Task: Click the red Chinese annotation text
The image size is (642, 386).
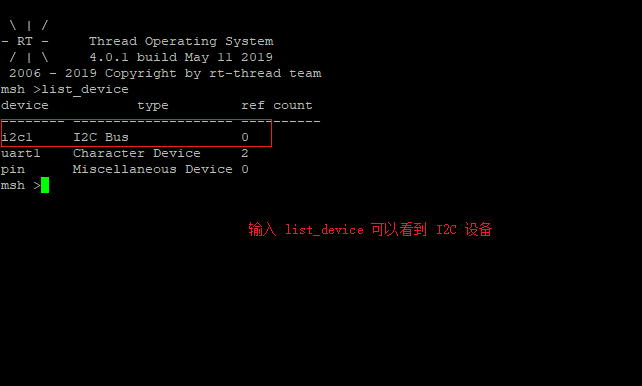Action: click(370, 229)
